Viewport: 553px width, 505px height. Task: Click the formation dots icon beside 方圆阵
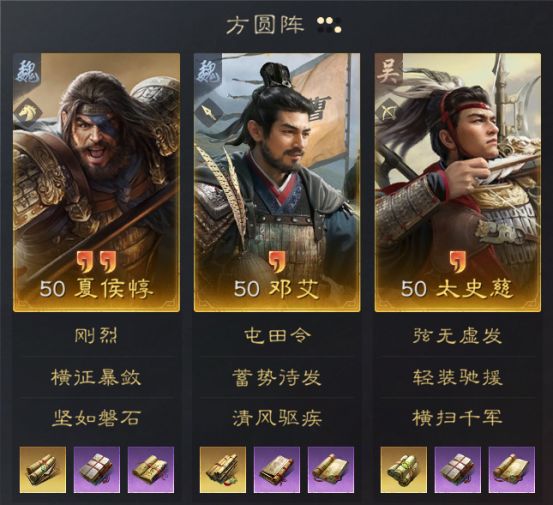329,25
